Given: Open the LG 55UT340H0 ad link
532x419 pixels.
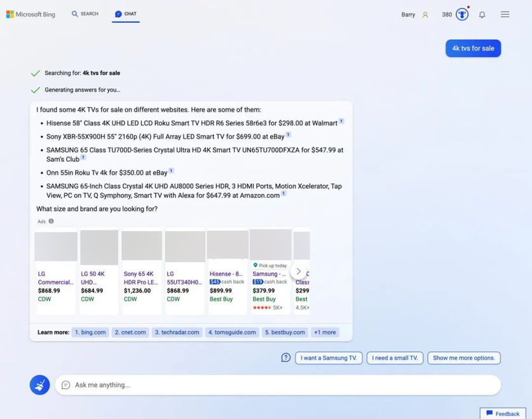Looking at the screenshot, I should click(x=184, y=278).
